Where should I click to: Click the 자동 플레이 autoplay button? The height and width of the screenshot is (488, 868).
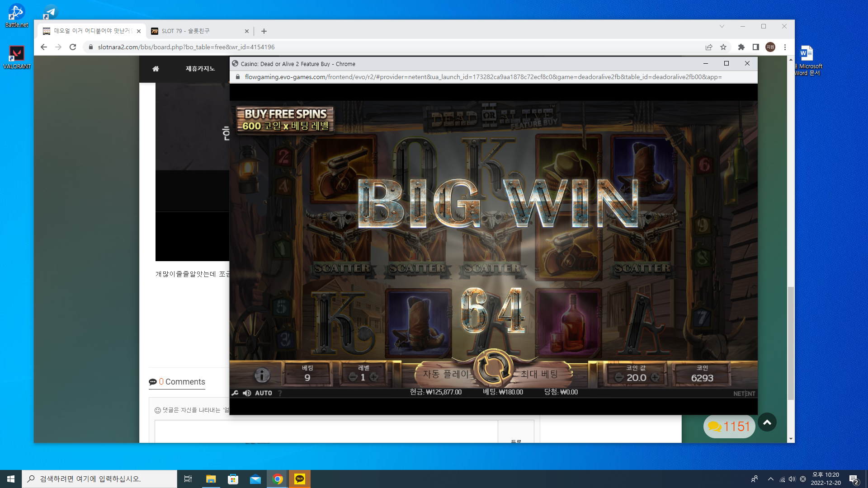point(446,374)
